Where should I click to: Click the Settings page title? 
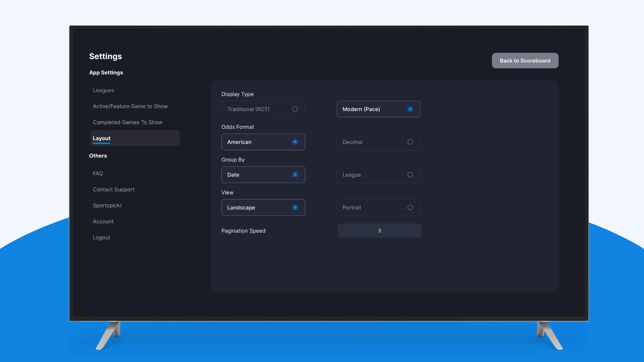105,57
